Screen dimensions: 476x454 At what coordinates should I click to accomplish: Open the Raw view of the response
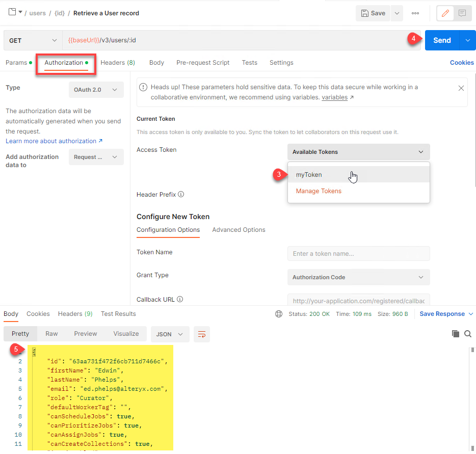pos(51,334)
